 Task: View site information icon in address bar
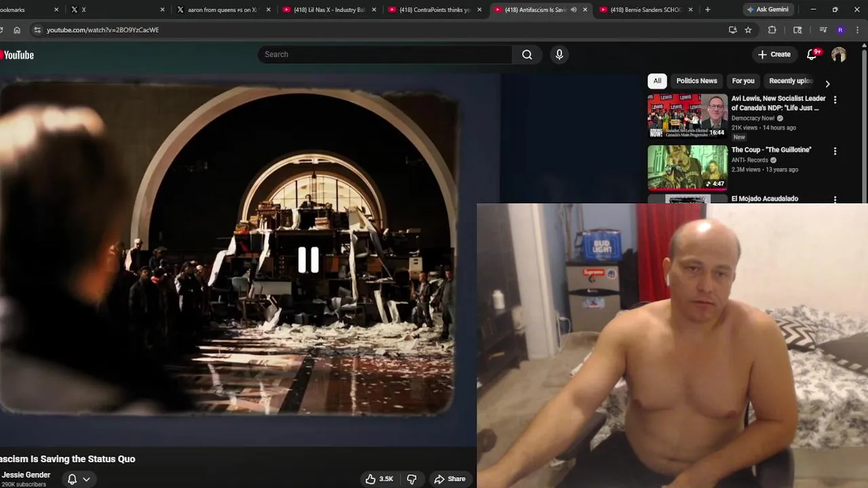pos(37,30)
